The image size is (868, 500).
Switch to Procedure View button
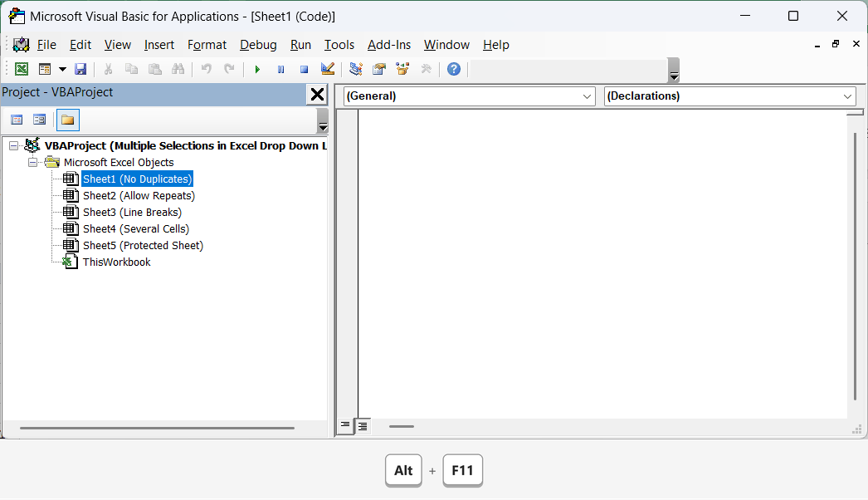(345, 426)
